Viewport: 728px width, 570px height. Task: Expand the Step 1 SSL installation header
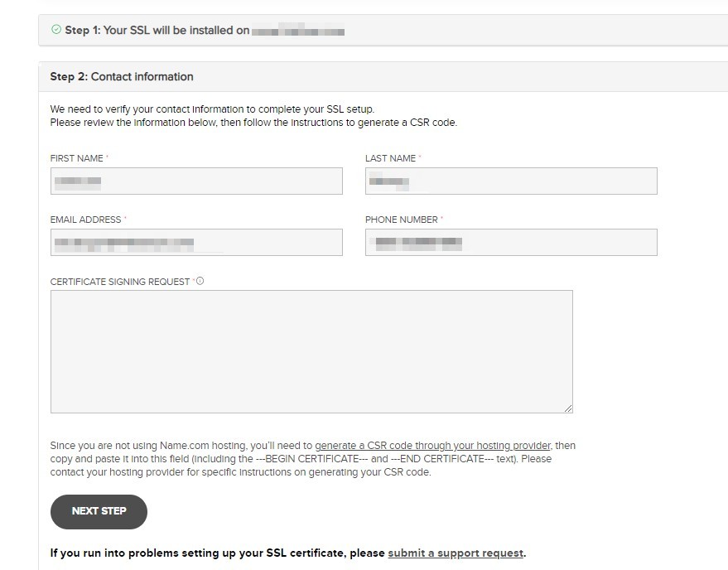(x=383, y=30)
